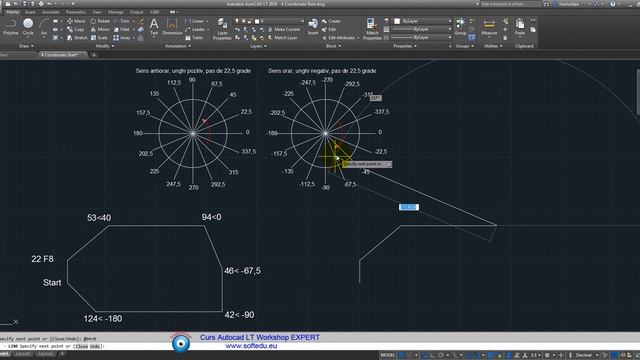640x360 pixels.
Task: Click the '46< -67,5' drawing label
Action: (x=242, y=271)
